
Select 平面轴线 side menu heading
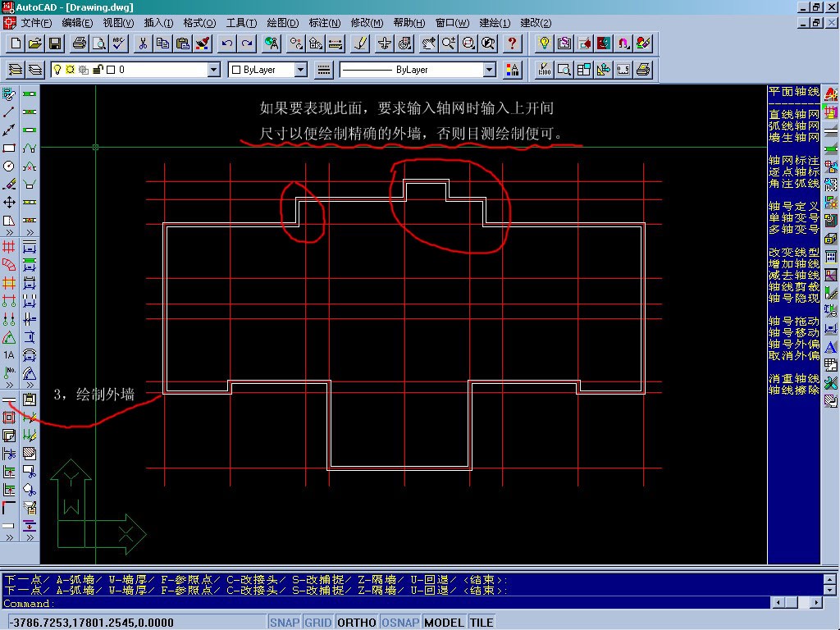(794, 92)
